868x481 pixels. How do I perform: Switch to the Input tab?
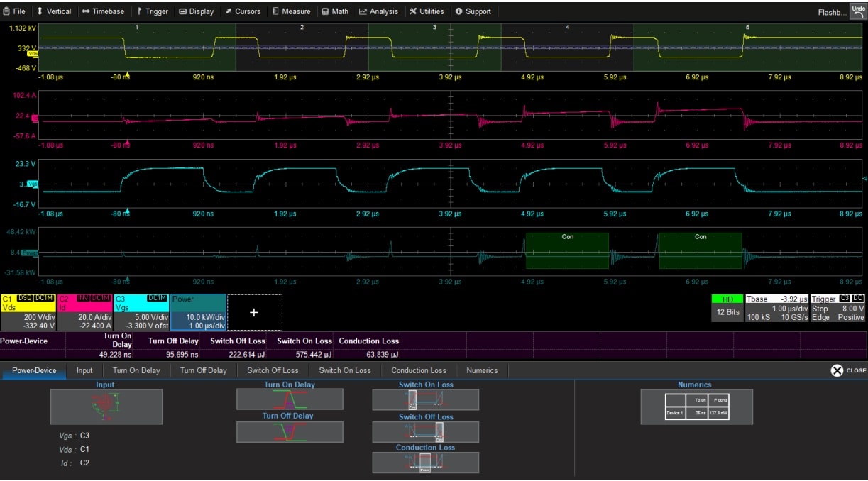(84, 370)
